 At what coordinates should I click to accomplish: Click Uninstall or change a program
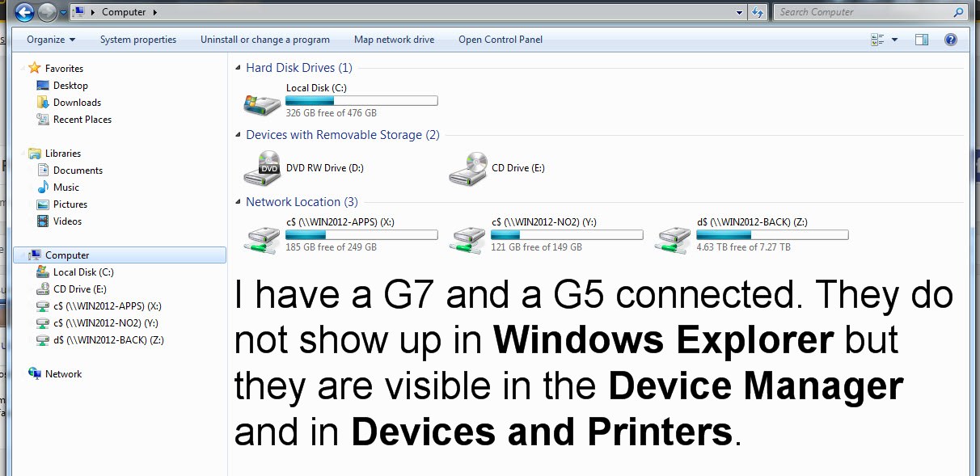pos(265,40)
